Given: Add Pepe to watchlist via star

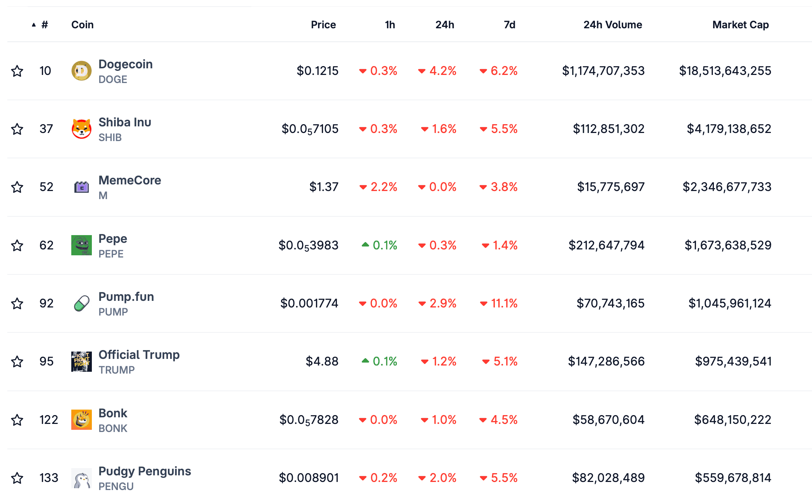Looking at the screenshot, I should pos(17,245).
